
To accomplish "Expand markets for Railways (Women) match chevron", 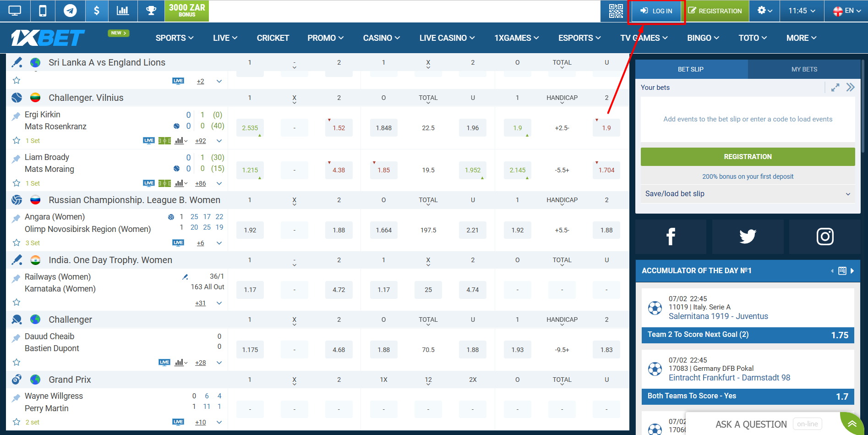I will 219,303.
